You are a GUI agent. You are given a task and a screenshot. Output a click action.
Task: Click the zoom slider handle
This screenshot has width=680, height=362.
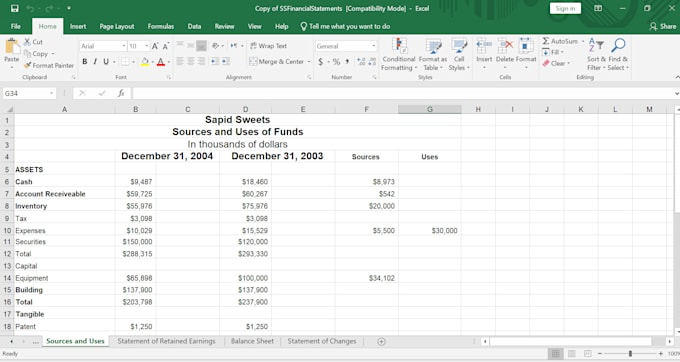(630, 354)
